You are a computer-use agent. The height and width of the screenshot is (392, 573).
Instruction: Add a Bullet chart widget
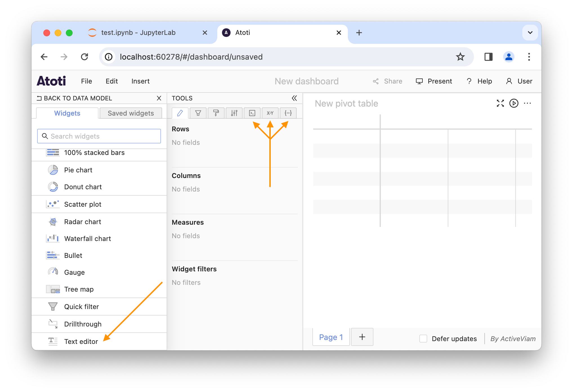(99, 255)
